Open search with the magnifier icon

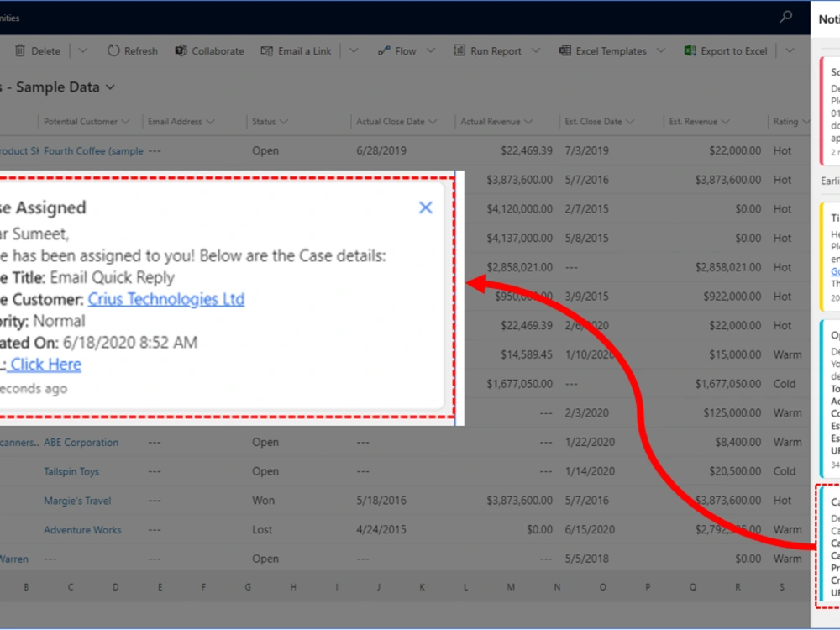click(x=785, y=15)
